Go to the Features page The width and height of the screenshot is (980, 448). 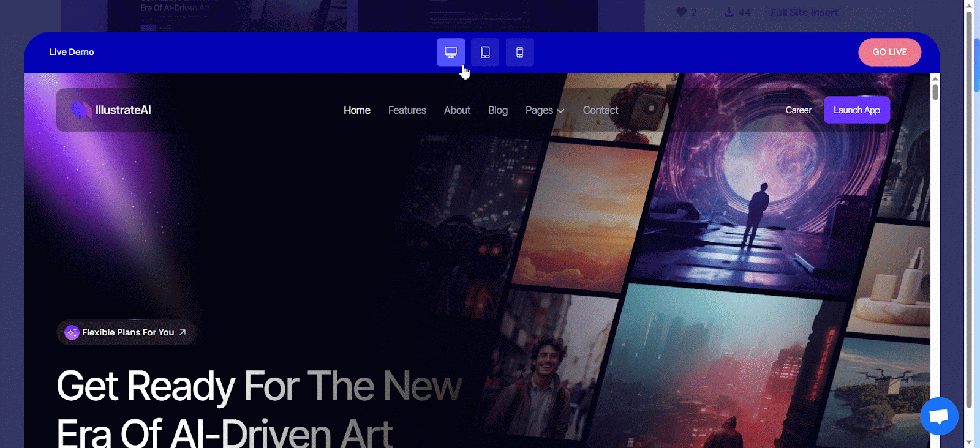pos(407,110)
